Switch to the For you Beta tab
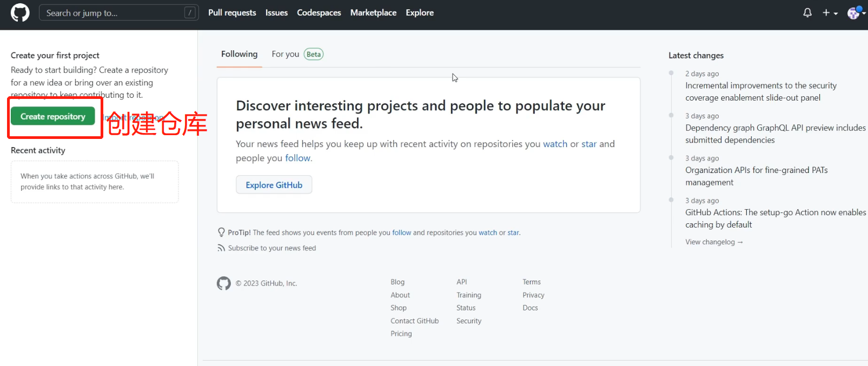 tap(297, 54)
